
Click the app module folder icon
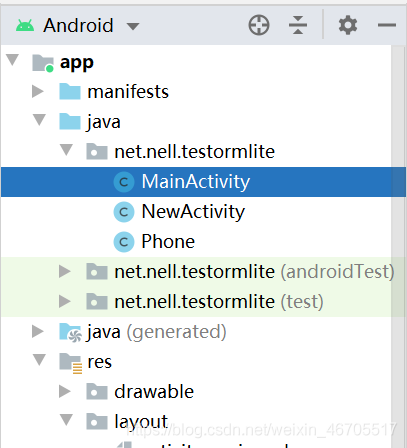click(x=43, y=63)
